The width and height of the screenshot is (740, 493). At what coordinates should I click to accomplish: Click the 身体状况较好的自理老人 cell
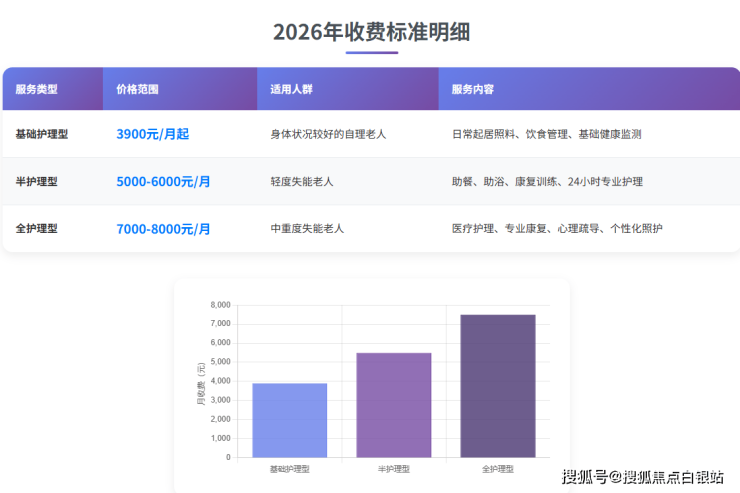point(328,133)
